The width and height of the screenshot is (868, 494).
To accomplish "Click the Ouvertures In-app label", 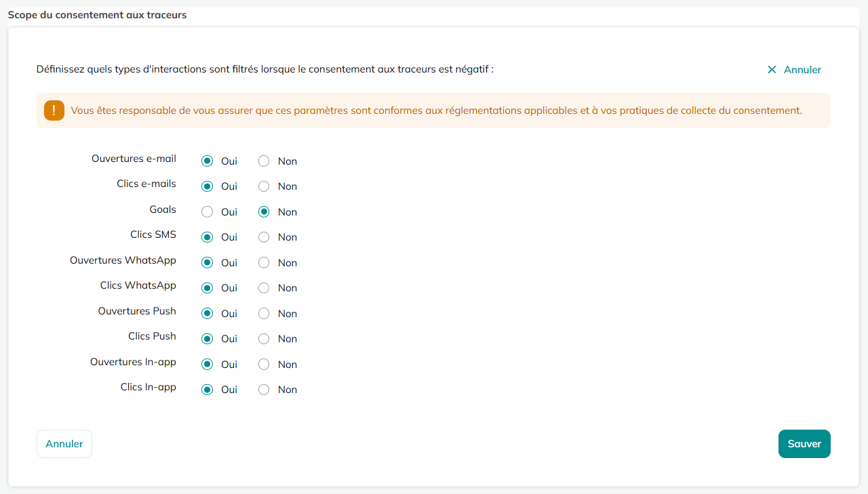I will 133,362.
